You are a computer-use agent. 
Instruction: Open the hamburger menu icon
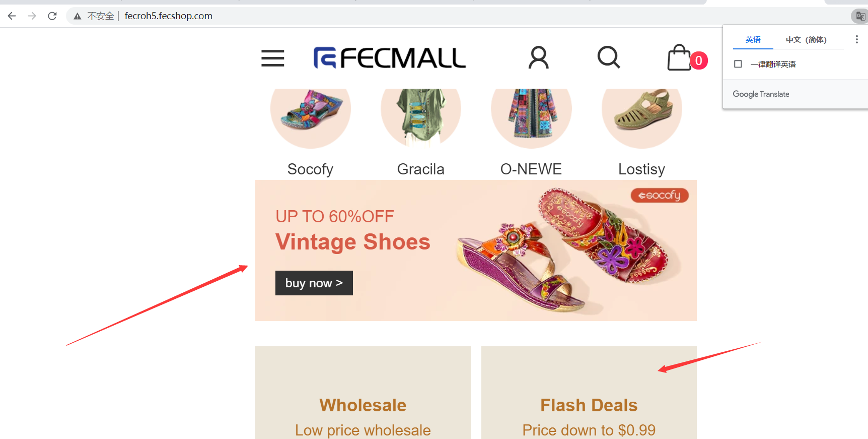click(272, 58)
